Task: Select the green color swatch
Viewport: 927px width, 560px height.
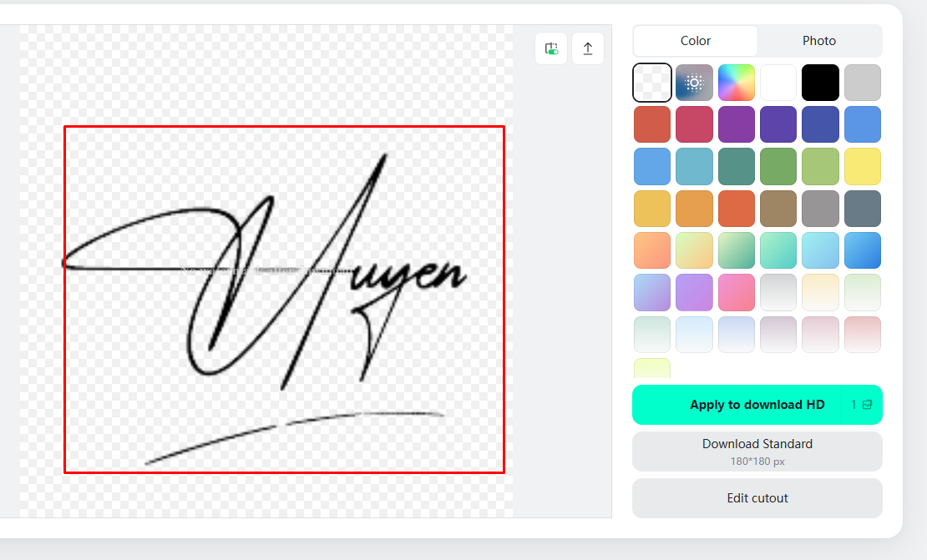Action: click(x=778, y=166)
